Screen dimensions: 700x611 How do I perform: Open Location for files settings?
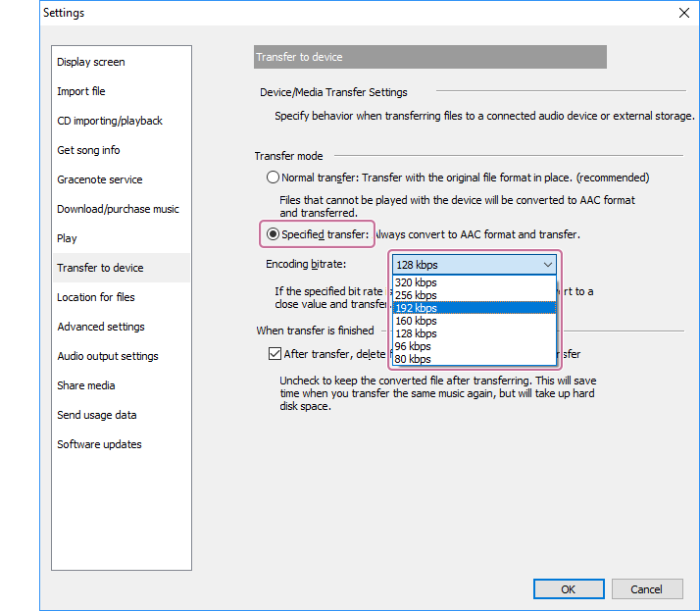click(x=96, y=297)
